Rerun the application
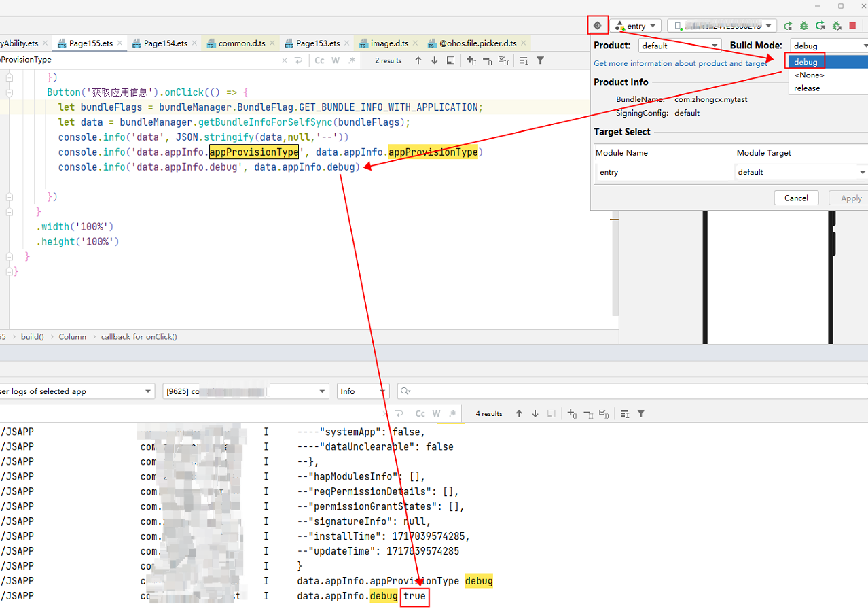 [x=820, y=25]
